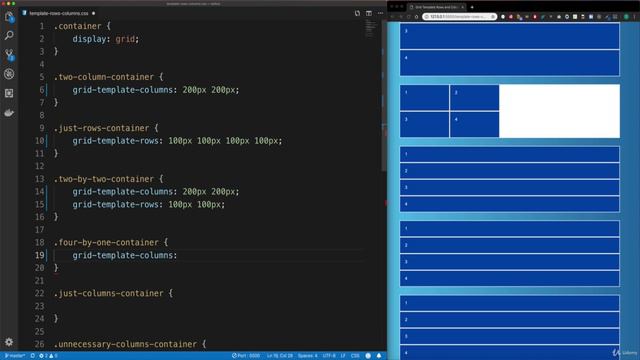Viewport: 640px width, 360px height.
Task: Click the .just-rows-container selector
Action: click(x=101, y=128)
